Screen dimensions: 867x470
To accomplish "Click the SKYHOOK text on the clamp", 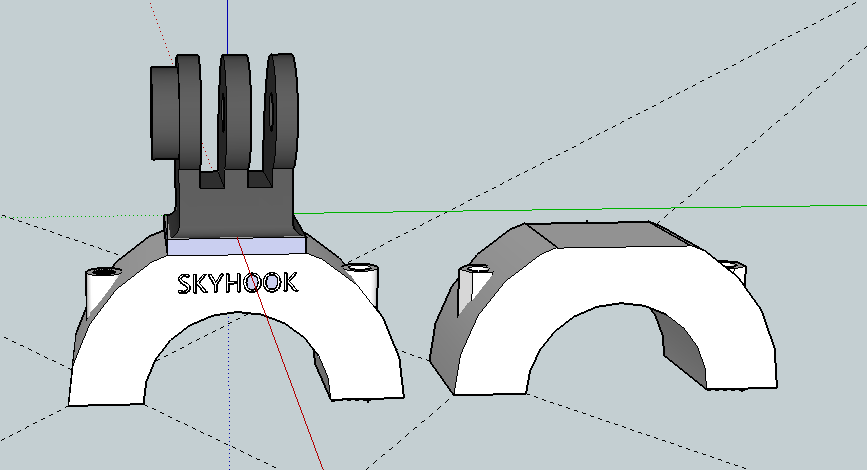I will click(237, 283).
